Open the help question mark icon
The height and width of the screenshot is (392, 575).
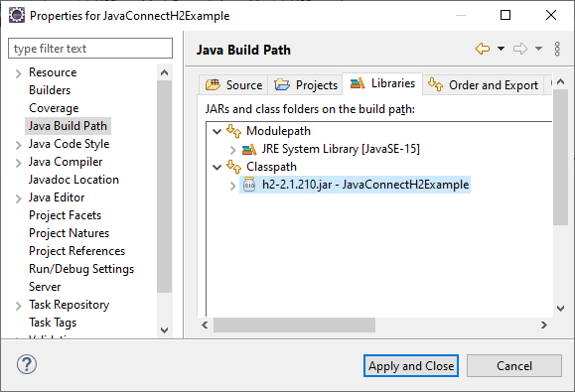tap(27, 364)
